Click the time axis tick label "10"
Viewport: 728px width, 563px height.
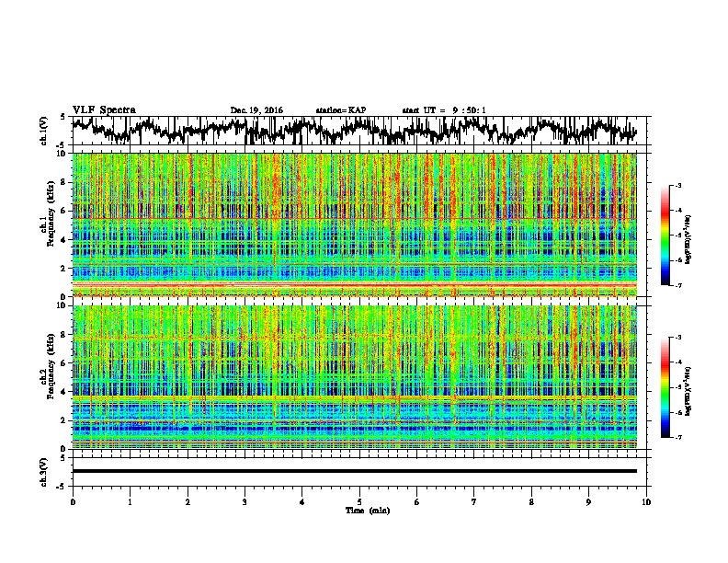click(x=646, y=501)
